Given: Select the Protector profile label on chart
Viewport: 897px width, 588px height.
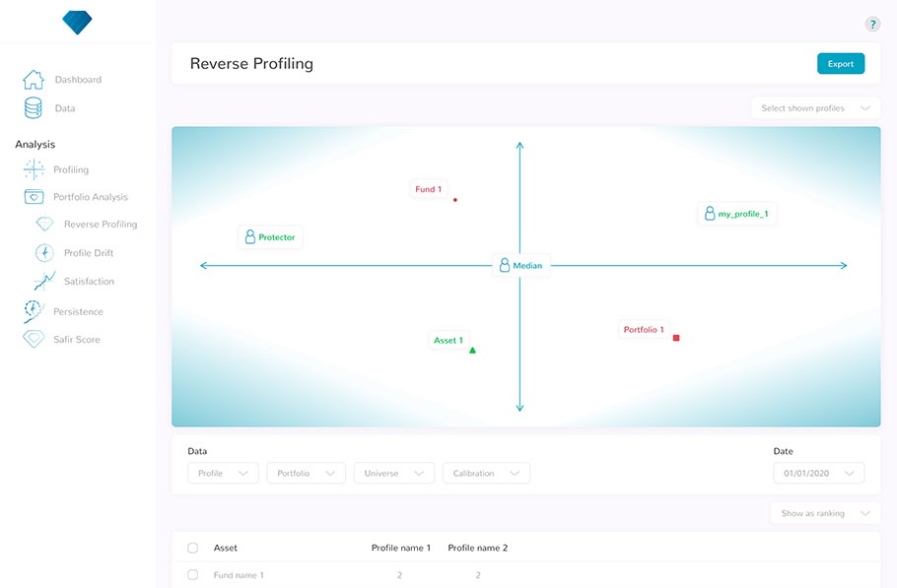Looking at the screenshot, I should point(271,237).
